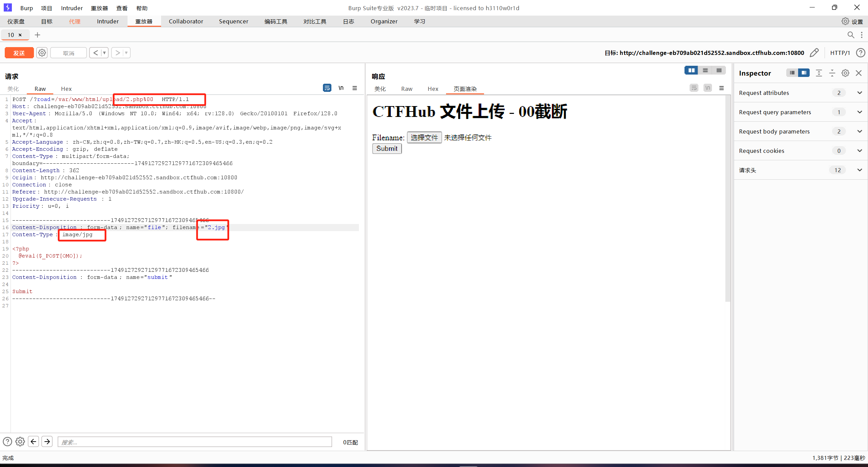Add a new repeater tab with plus

click(37, 35)
